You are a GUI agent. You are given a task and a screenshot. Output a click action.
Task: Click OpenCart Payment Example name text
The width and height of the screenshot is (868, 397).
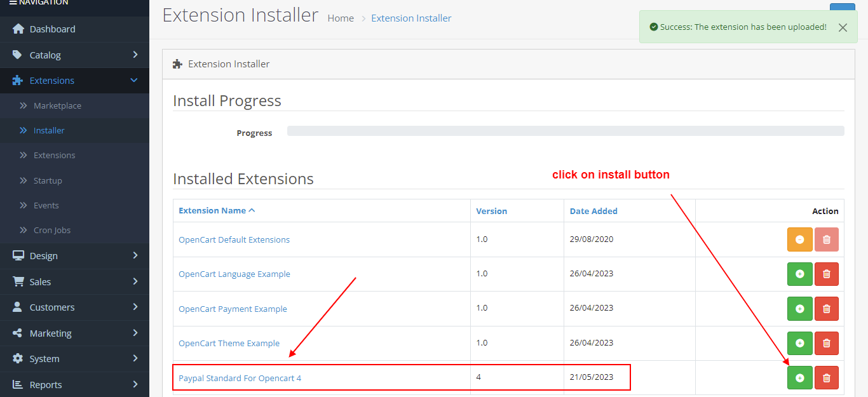pos(233,309)
